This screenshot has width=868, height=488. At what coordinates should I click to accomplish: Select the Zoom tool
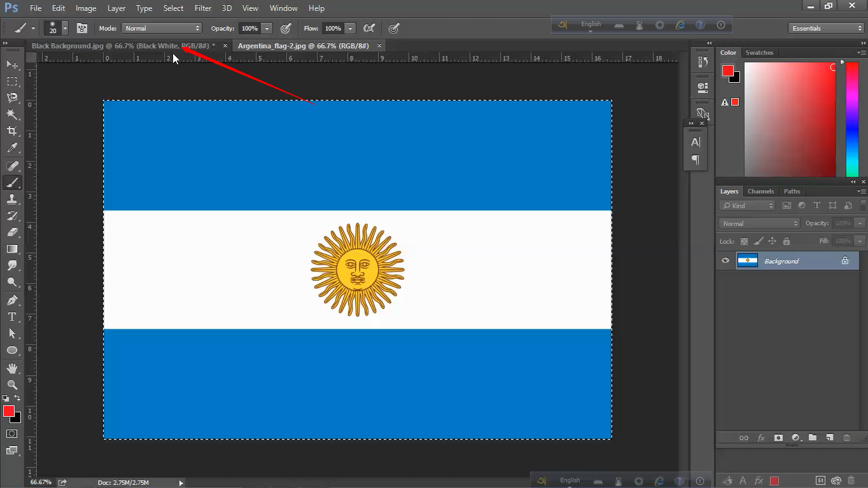pos(12,385)
